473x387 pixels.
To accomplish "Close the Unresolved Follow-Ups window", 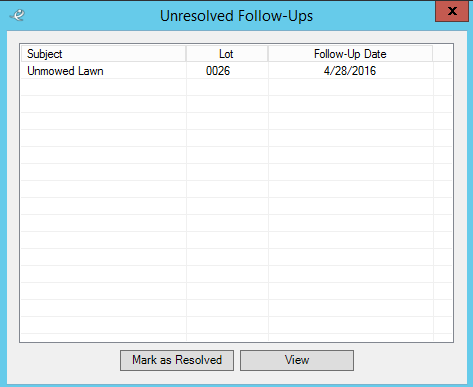I will click(x=452, y=11).
